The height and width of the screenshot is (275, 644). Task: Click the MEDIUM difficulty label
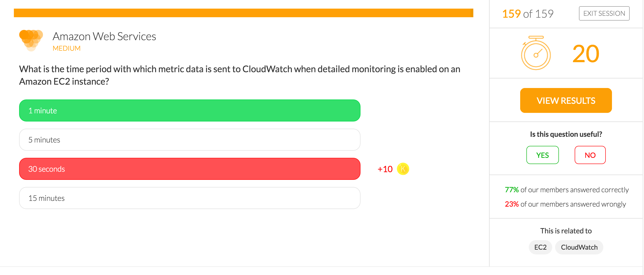pos(66,48)
